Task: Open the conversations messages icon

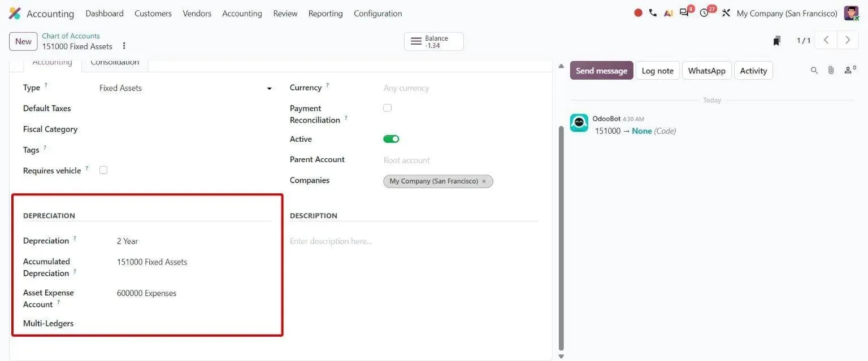Action: [x=685, y=12]
